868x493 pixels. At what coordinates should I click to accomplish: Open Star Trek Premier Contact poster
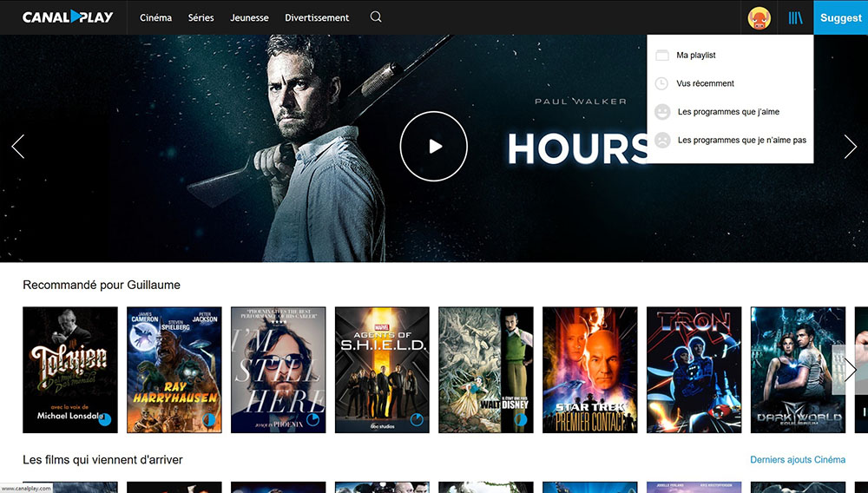pyautogui.click(x=590, y=370)
